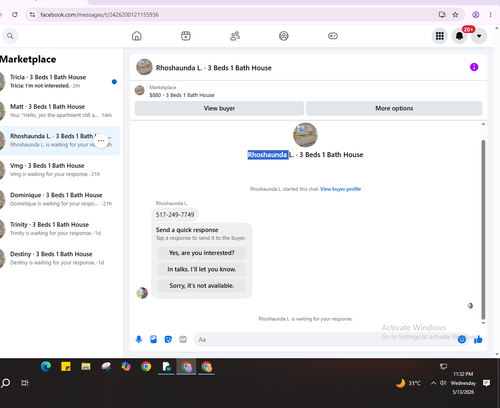View site information icon in address bar

32,14
